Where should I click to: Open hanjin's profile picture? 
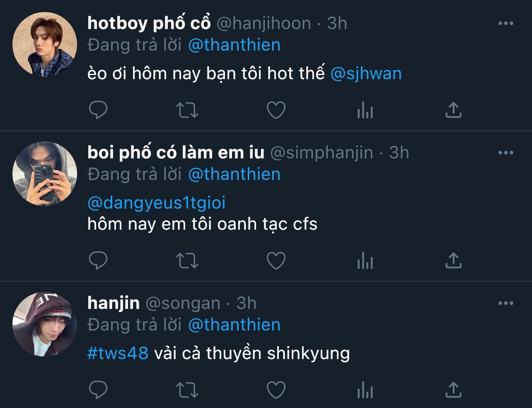point(45,324)
